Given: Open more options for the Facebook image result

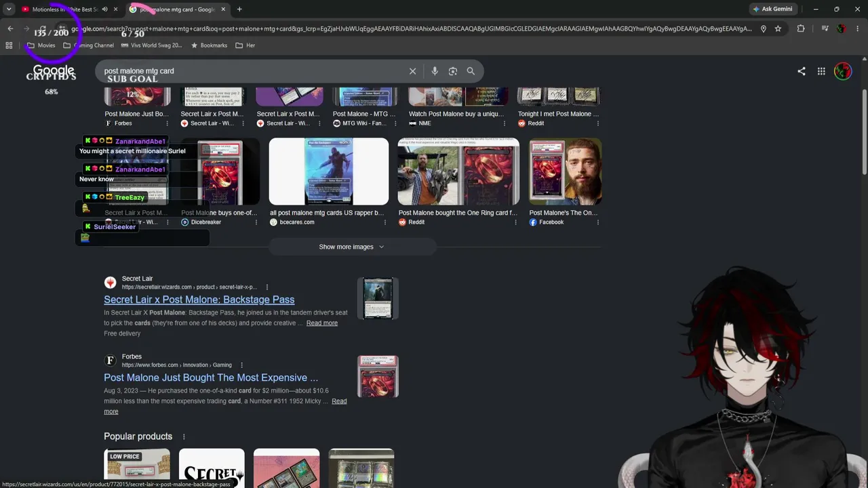Looking at the screenshot, I should (598, 222).
